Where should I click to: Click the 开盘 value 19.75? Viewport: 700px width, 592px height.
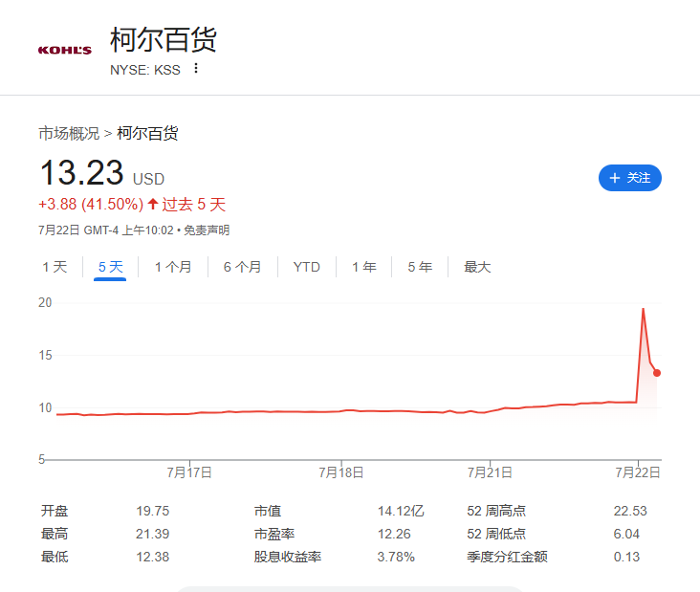[x=153, y=511]
